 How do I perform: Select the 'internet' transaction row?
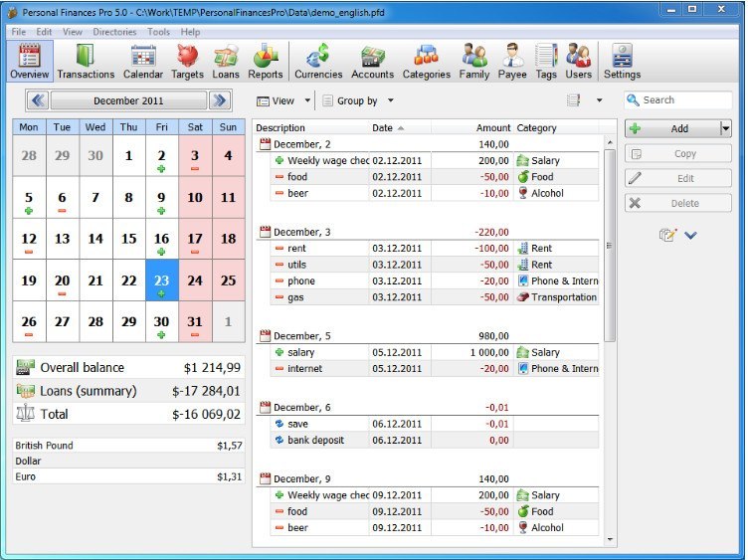point(434,368)
